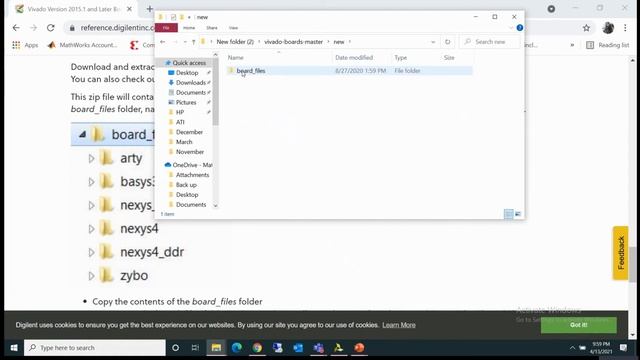Close the Vivado Version Chrome tab

pyautogui.click(x=129, y=9)
